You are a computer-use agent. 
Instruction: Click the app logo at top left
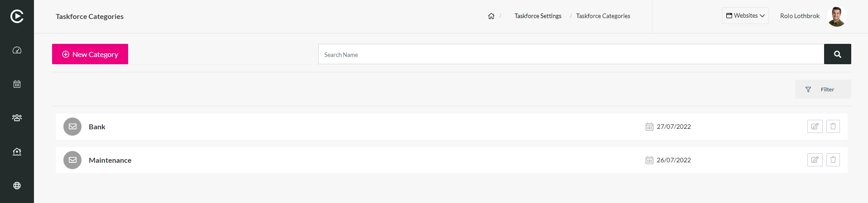tap(17, 16)
